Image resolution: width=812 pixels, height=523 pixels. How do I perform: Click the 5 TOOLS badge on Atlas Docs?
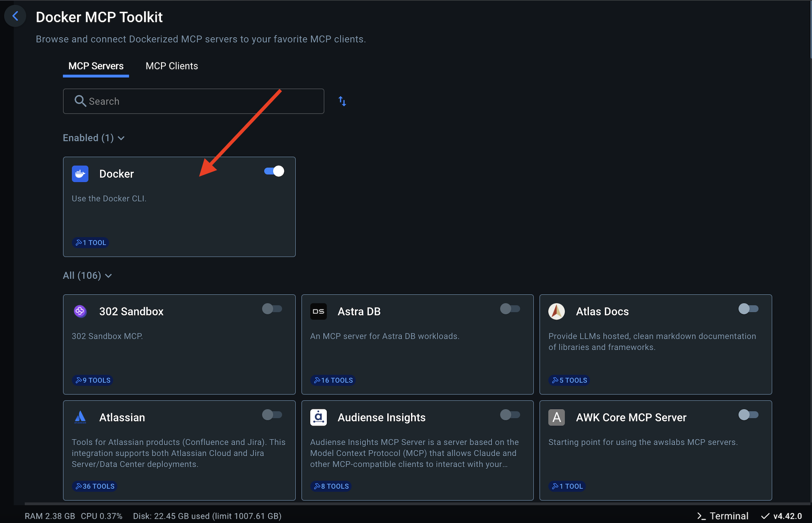(x=569, y=380)
